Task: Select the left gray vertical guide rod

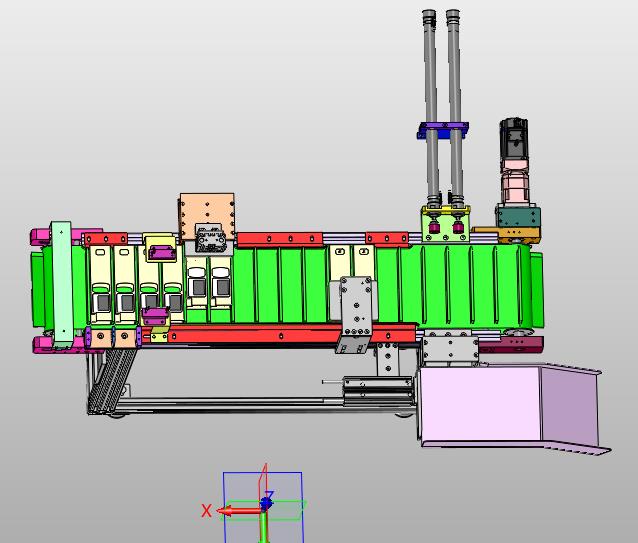Action: (430, 106)
